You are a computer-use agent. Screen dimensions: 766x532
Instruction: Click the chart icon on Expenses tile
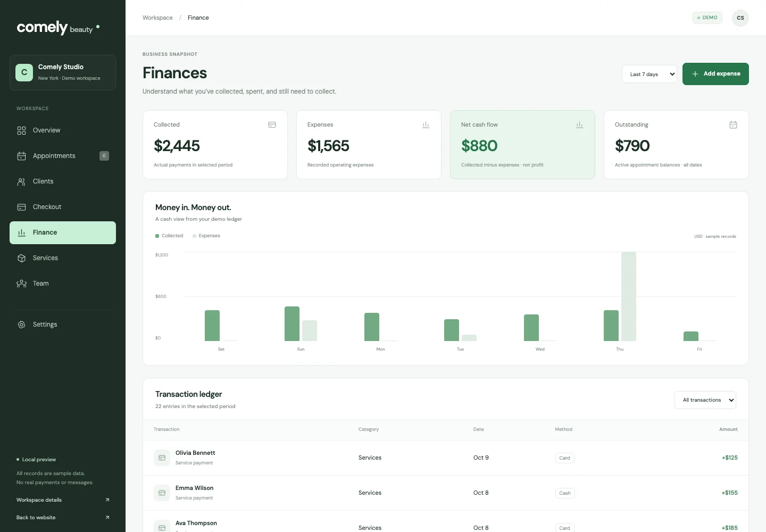(x=426, y=124)
